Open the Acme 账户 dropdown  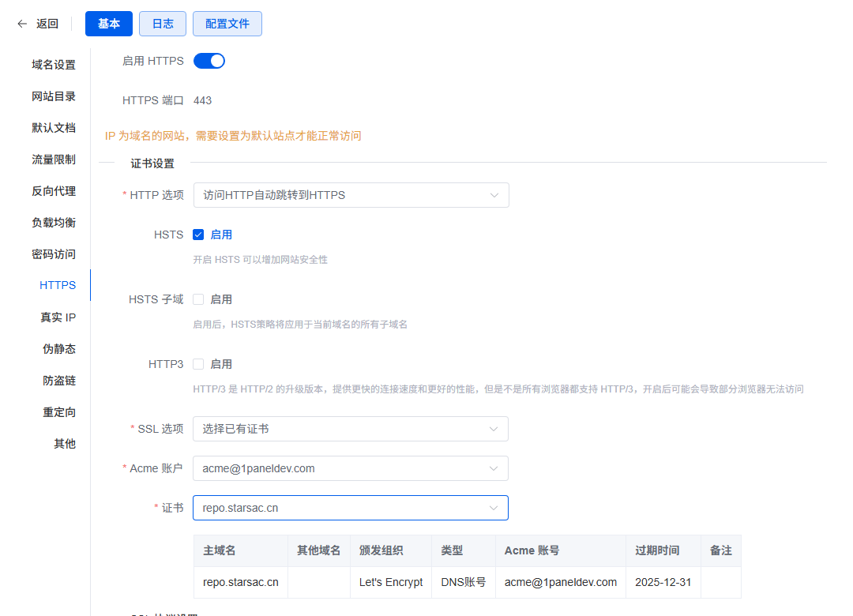351,468
